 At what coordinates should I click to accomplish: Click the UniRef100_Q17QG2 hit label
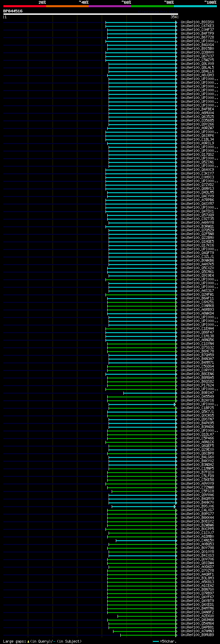(x=197, y=155)
